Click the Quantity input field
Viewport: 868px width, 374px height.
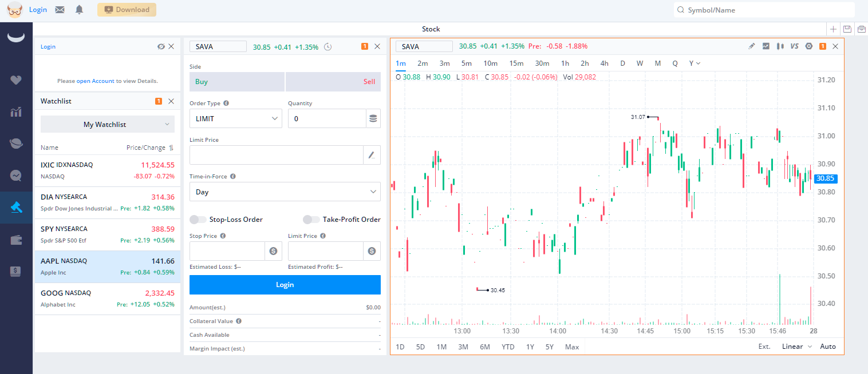click(x=327, y=119)
